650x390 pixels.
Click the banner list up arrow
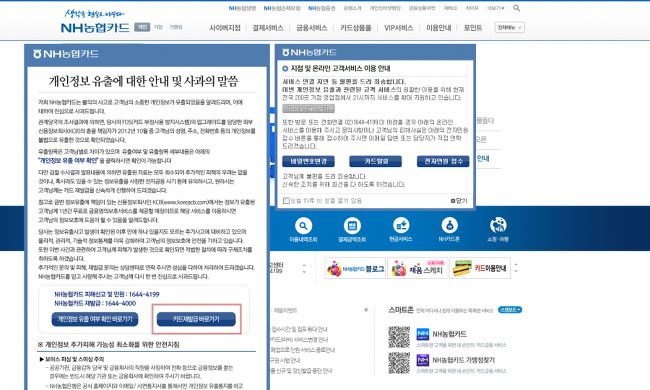coord(516,264)
